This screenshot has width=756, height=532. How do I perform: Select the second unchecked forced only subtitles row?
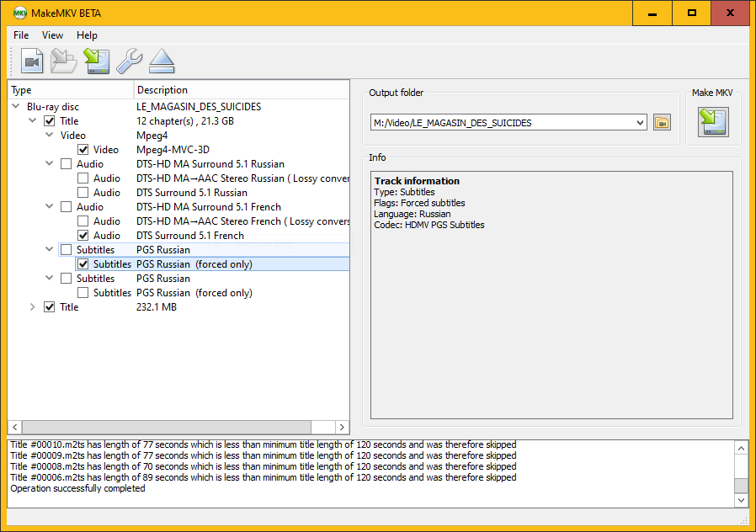tap(212, 293)
